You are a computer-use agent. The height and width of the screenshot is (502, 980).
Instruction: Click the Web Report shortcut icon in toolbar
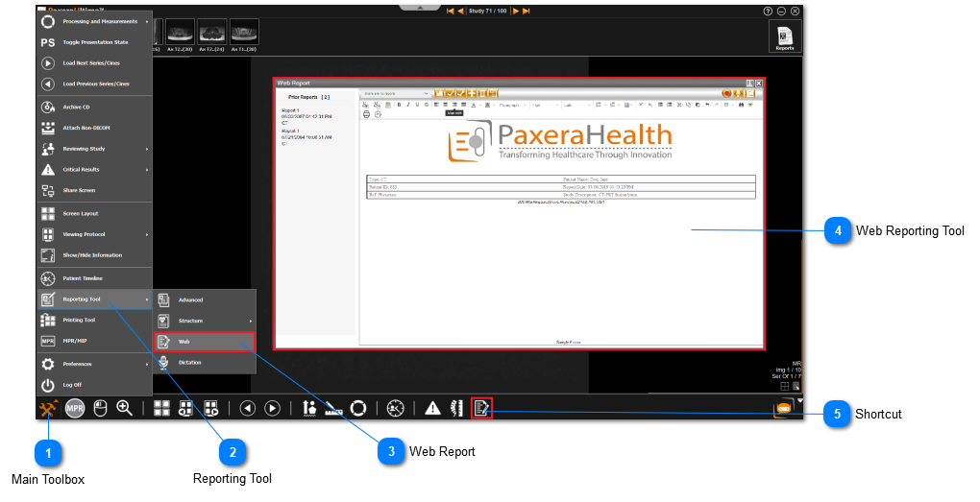481,408
